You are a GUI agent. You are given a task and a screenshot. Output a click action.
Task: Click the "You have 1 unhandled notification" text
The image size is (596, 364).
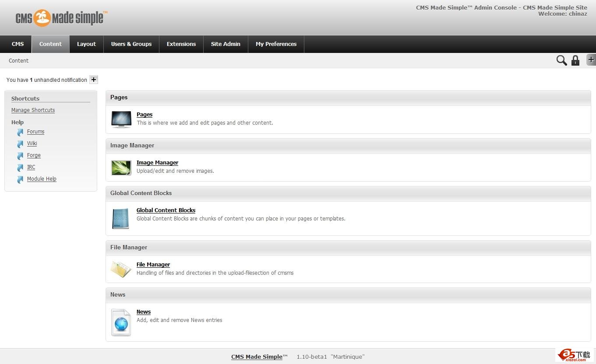pyautogui.click(x=47, y=80)
